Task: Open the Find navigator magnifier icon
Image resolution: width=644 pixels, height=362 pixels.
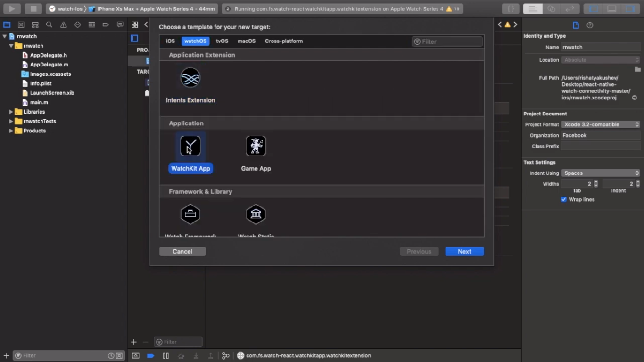Action: tap(49, 25)
